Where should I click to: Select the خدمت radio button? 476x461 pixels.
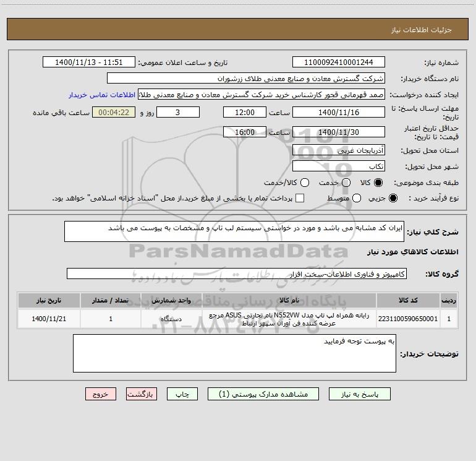pos(346,183)
